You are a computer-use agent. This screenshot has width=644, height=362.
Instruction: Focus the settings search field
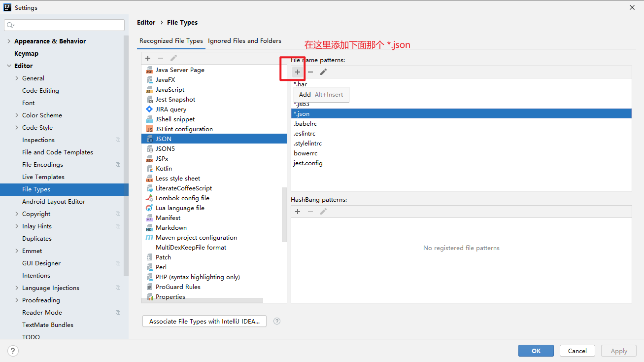coord(65,25)
